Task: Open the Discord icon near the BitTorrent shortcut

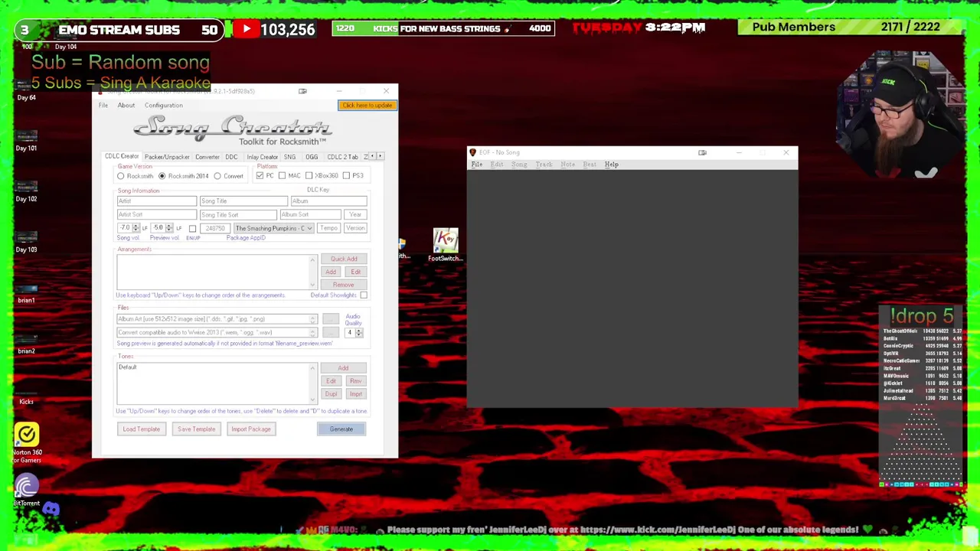Action: point(51,508)
